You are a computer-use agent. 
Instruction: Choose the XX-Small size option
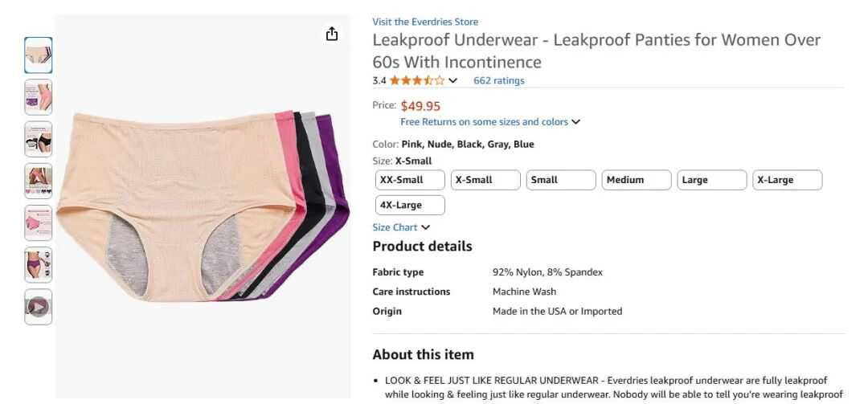click(x=410, y=180)
